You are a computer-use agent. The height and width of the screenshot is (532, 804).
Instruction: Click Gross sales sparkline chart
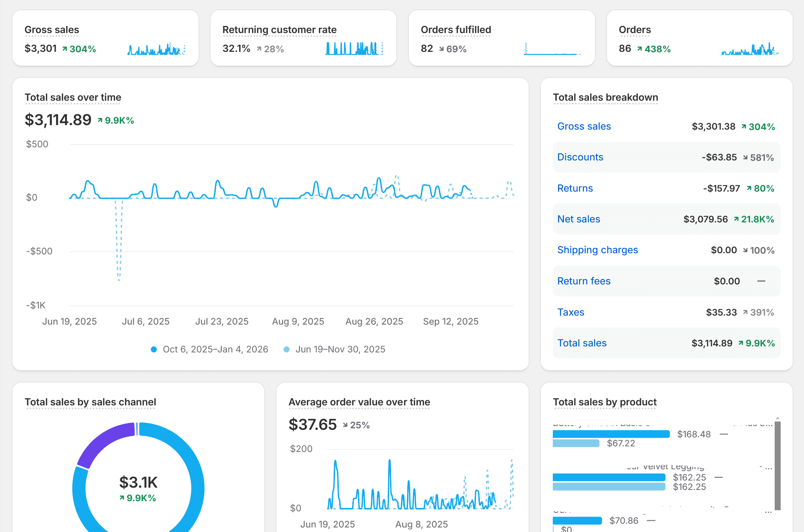point(156,49)
